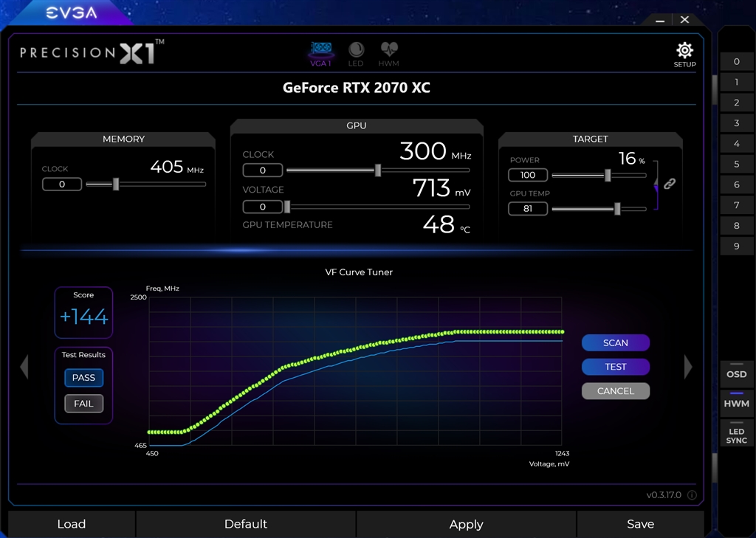
Task: Close the Precision X1 window
Action: 684,20
